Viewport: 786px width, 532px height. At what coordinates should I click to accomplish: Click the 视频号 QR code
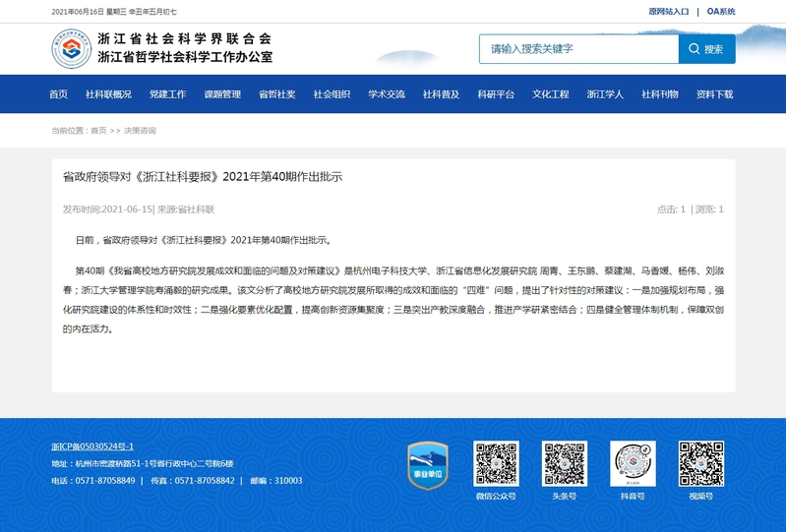[x=700, y=463]
